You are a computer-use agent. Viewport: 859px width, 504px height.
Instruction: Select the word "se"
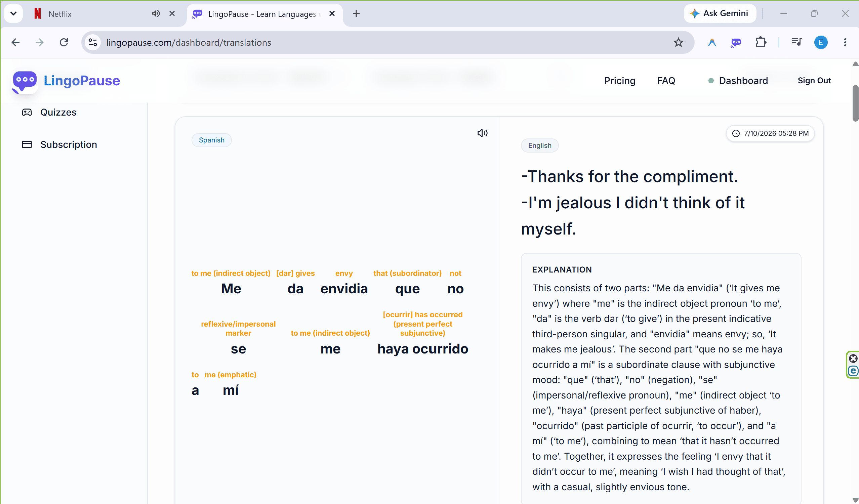pyautogui.click(x=238, y=349)
